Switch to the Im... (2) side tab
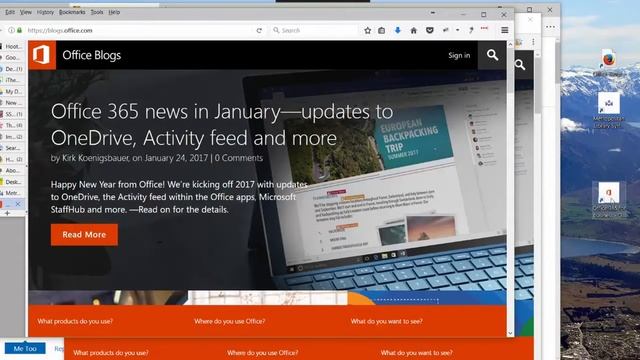This screenshot has width=640, height=360. pyautogui.click(x=12, y=137)
